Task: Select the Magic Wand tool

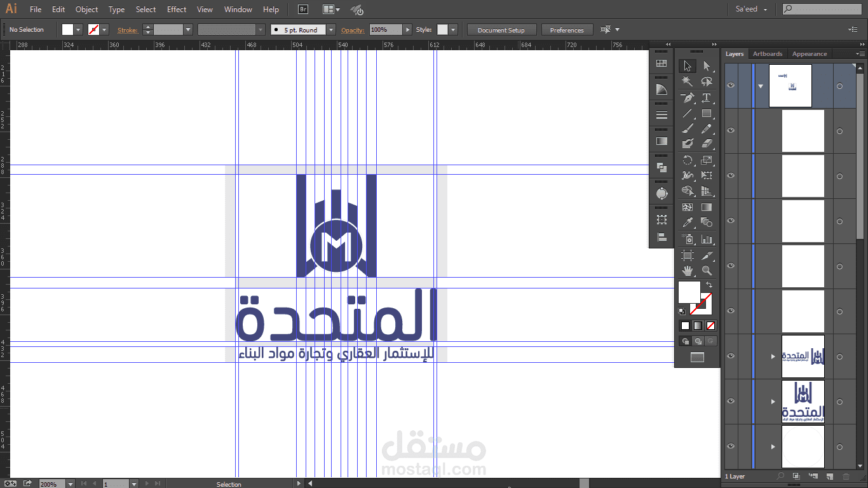Action: [x=687, y=82]
